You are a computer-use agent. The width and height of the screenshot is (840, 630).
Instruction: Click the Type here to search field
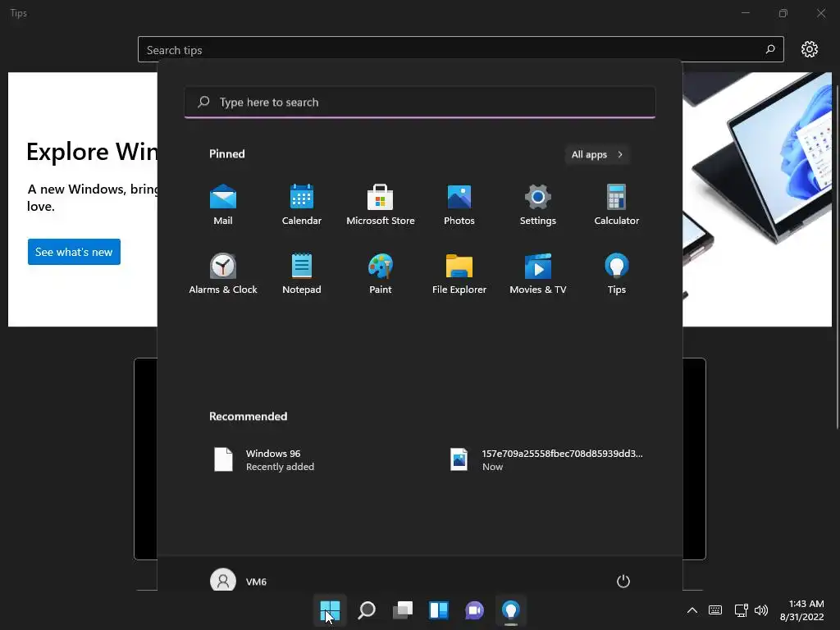420,102
